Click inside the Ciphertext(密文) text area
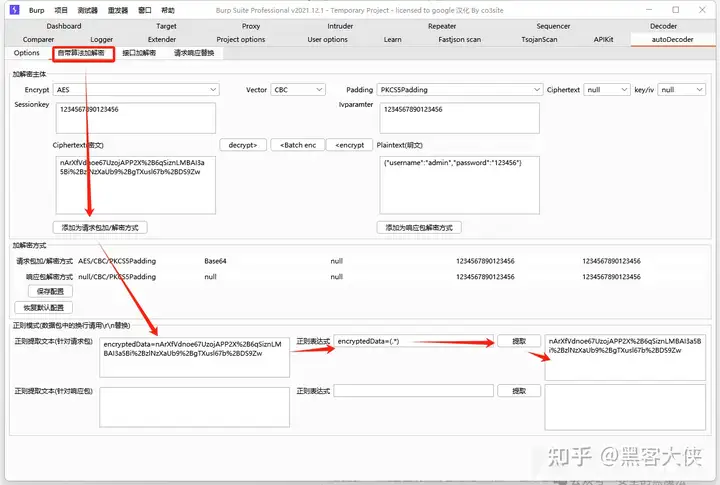Image resolution: width=720 pixels, height=485 pixels. [136, 185]
